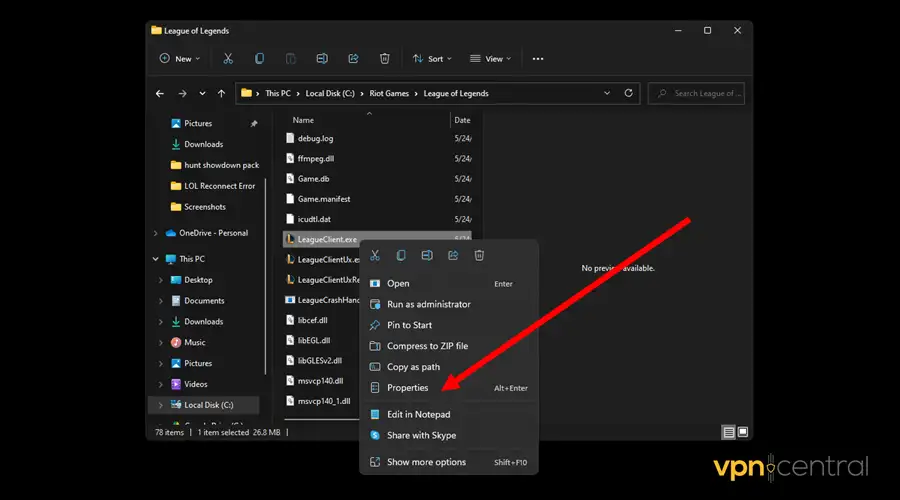Screen dimensions: 900x500
Task: Open the New dropdown button
Action: [180, 59]
